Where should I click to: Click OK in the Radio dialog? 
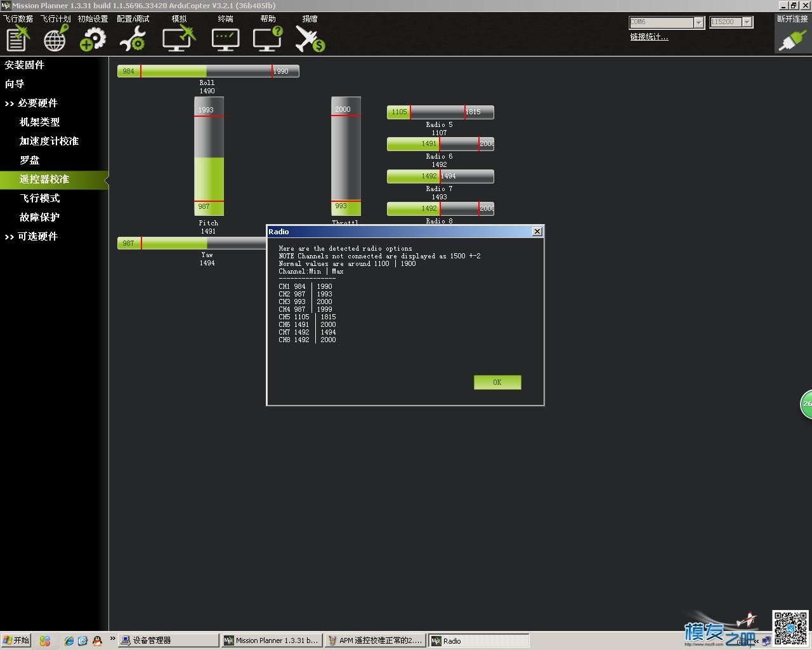point(497,382)
